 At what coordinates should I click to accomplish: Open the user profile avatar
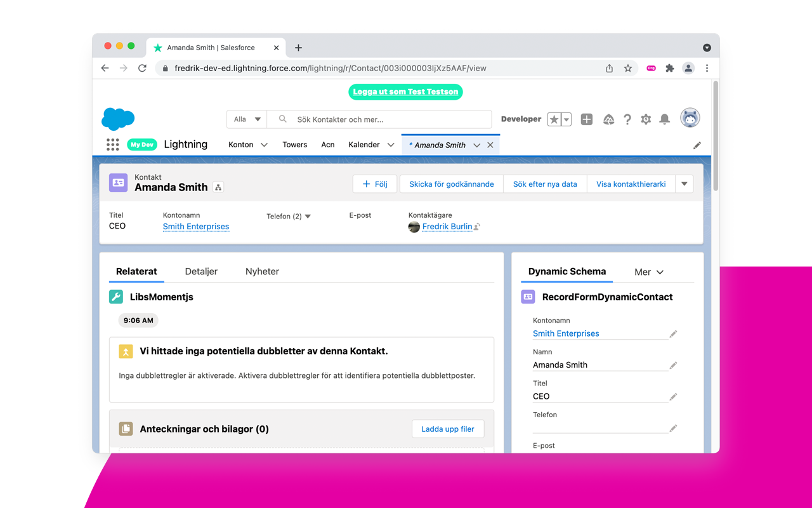(690, 118)
